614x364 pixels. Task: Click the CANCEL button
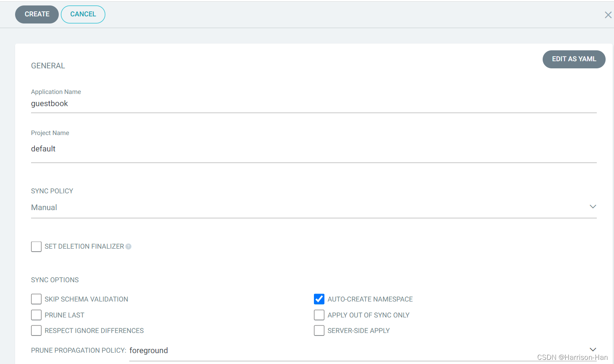click(x=83, y=14)
